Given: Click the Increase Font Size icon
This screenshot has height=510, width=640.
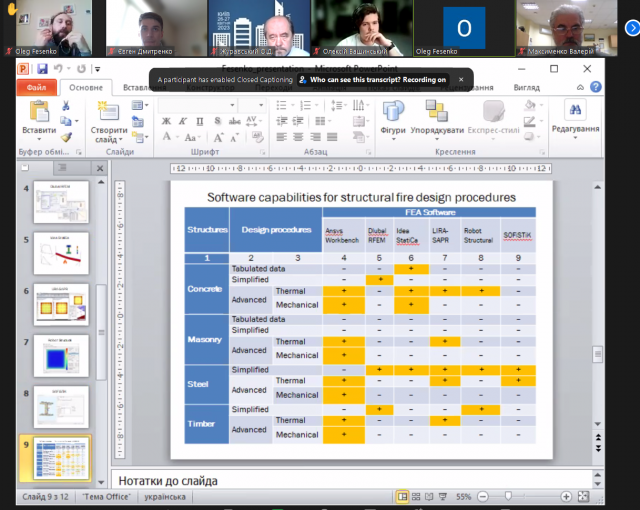Looking at the screenshot, I should (218, 138).
